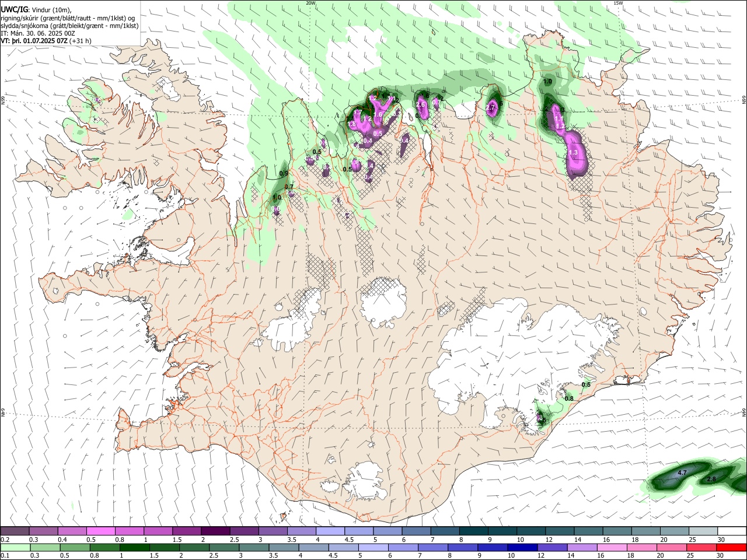Click the light grey snow legend swatch at 25
747x560 pixels.
(703, 531)
